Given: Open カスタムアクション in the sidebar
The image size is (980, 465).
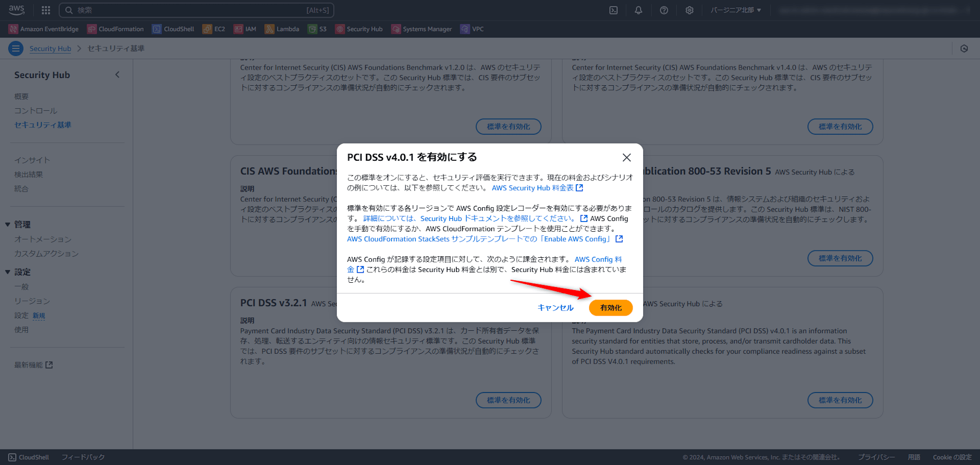Looking at the screenshot, I should [x=47, y=253].
